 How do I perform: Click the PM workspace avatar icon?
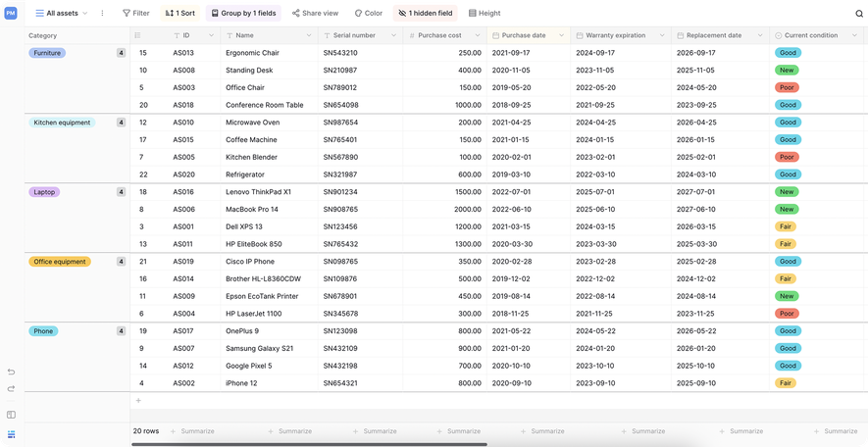11,13
